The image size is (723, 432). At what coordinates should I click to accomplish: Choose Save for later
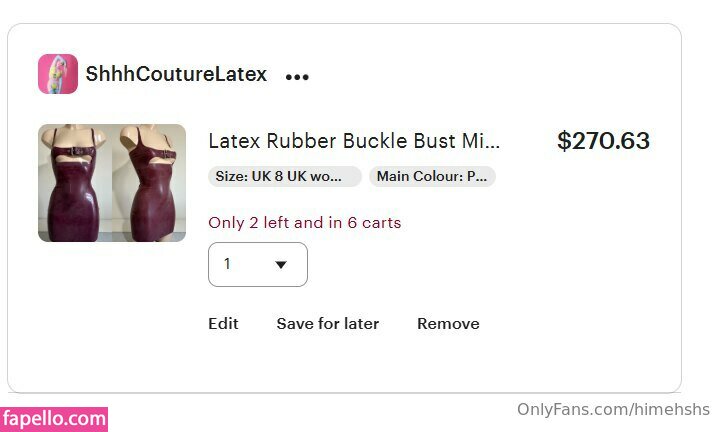327,324
